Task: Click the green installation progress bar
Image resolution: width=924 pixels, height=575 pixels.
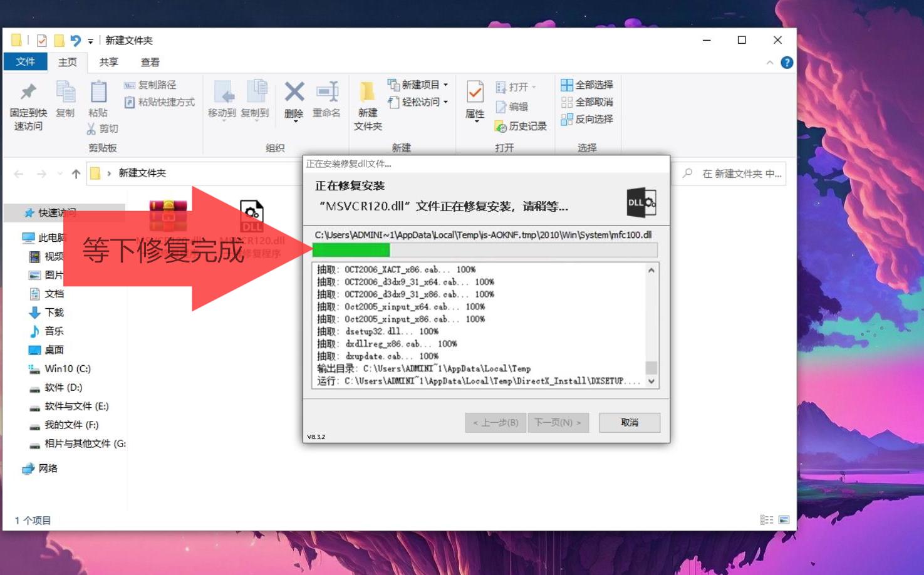Action: tap(351, 249)
